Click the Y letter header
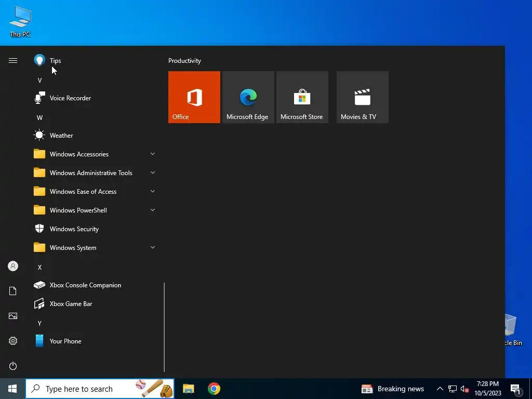The height and width of the screenshot is (399, 532). coord(39,323)
